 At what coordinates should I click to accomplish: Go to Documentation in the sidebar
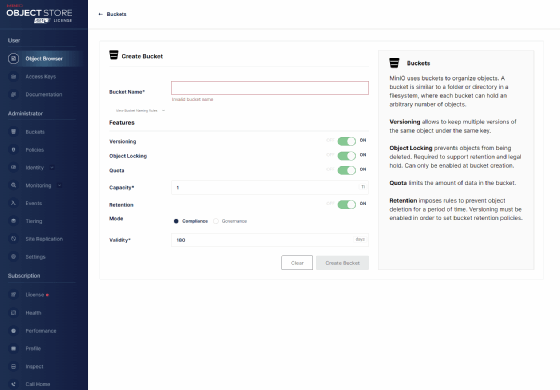(44, 94)
